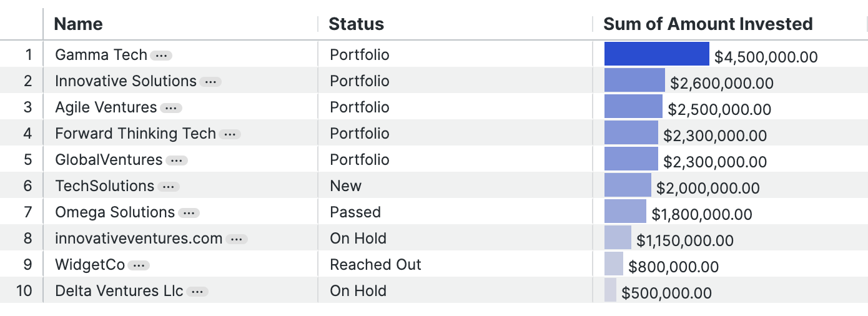The width and height of the screenshot is (868, 316).
Task: Open the more-options pill for Agile Ventures
Action: (x=170, y=108)
